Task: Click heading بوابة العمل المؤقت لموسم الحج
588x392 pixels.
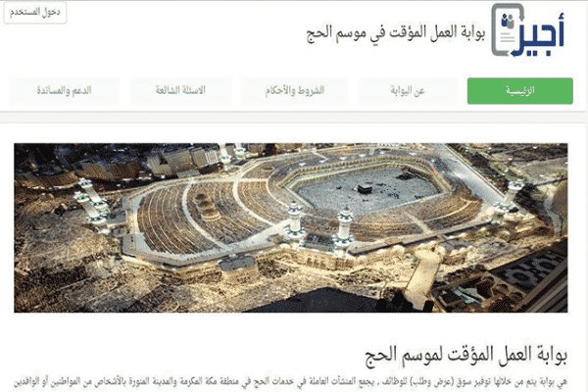Action: 465,355
